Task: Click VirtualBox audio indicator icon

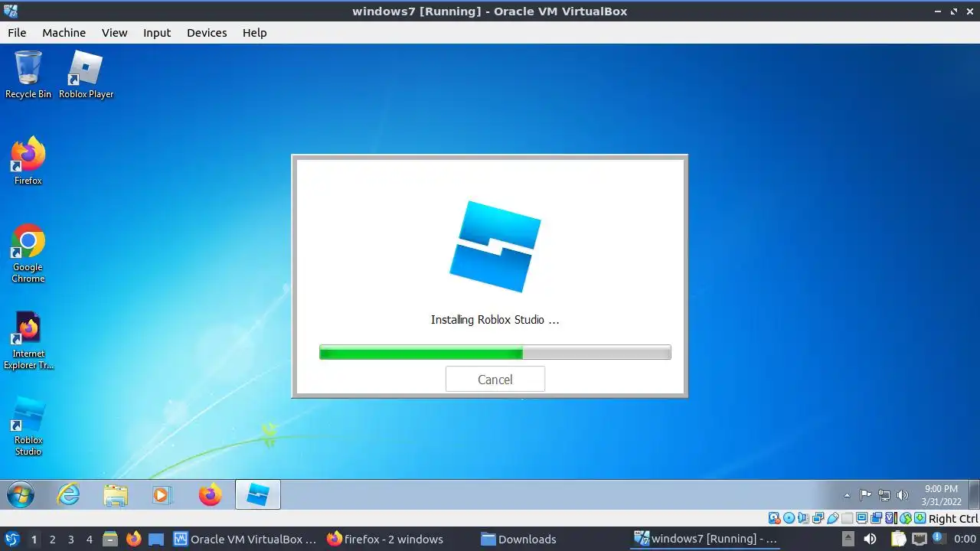Action: [803, 518]
